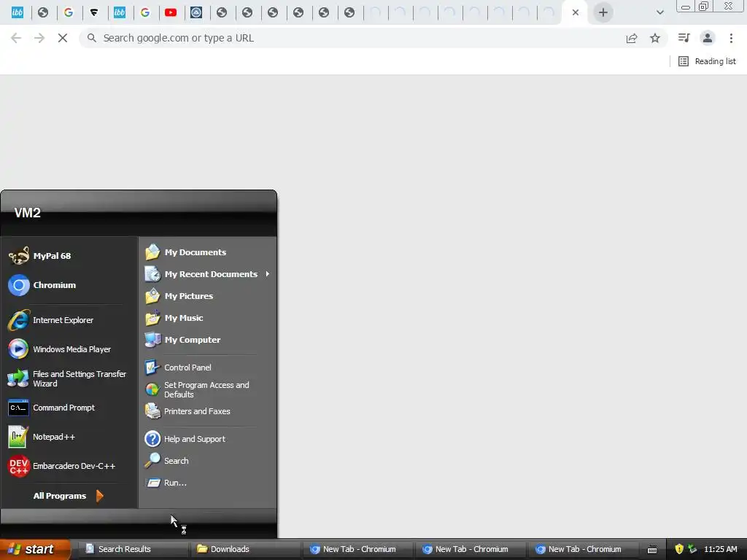Open Chromium three-dot menu
This screenshot has width=747, height=560.
(x=731, y=38)
